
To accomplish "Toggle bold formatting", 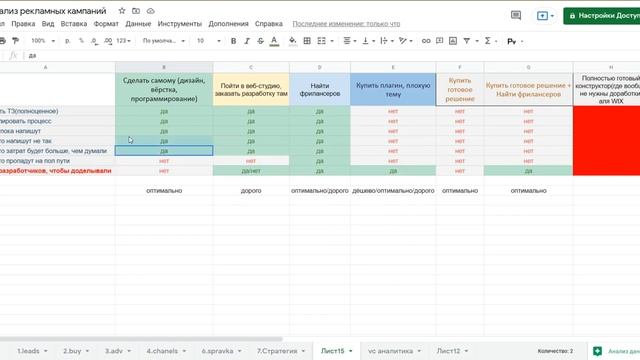I will pyautogui.click(x=233, y=41).
